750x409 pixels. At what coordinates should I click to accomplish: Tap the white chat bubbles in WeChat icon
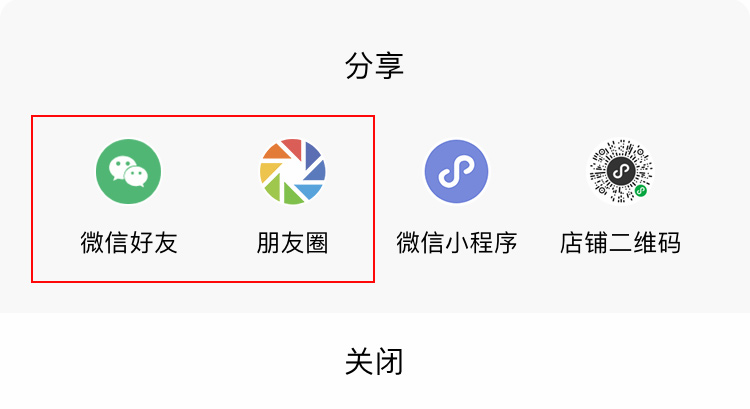[128, 172]
